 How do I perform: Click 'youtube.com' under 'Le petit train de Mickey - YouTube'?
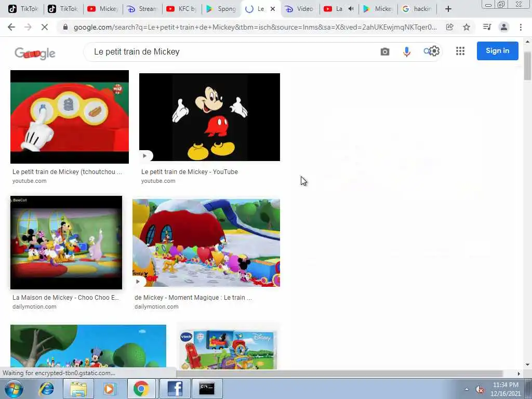pos(158,181)
